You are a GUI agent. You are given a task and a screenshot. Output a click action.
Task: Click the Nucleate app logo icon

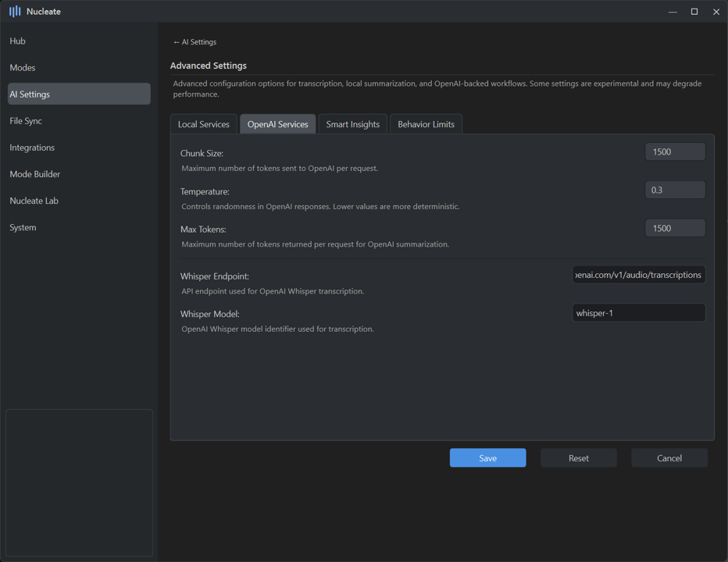15,12
